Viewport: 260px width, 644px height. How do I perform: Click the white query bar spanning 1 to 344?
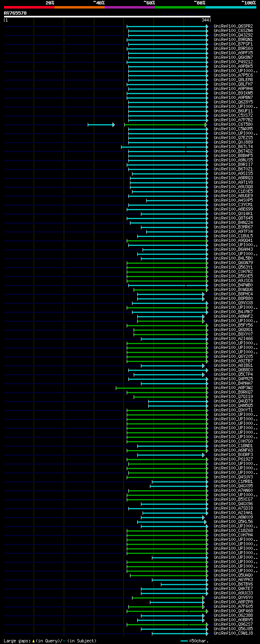[107, 17]
